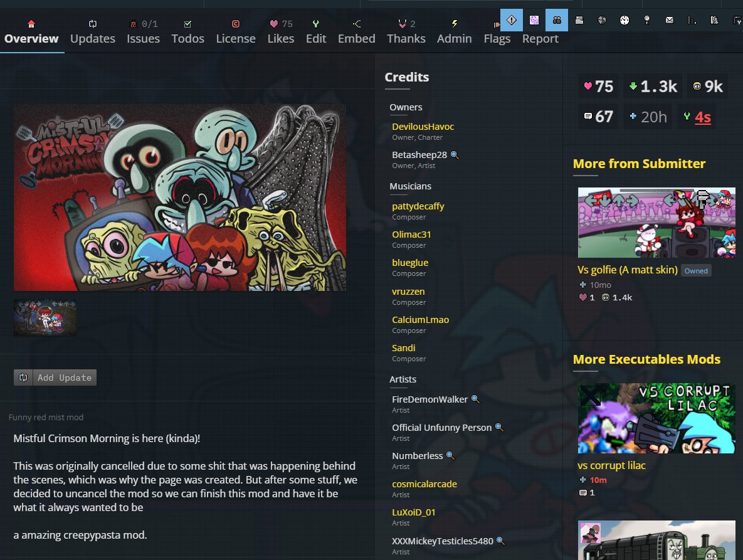This screenshot has width=743, height=560.
Task: Open the envelope messages icon
Action: point(670,20)
